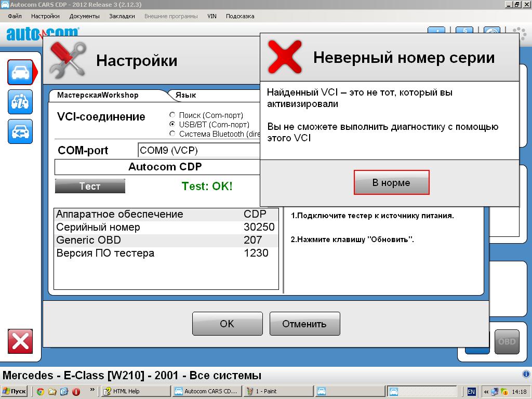Open the VIN menu

click(212, 16)
